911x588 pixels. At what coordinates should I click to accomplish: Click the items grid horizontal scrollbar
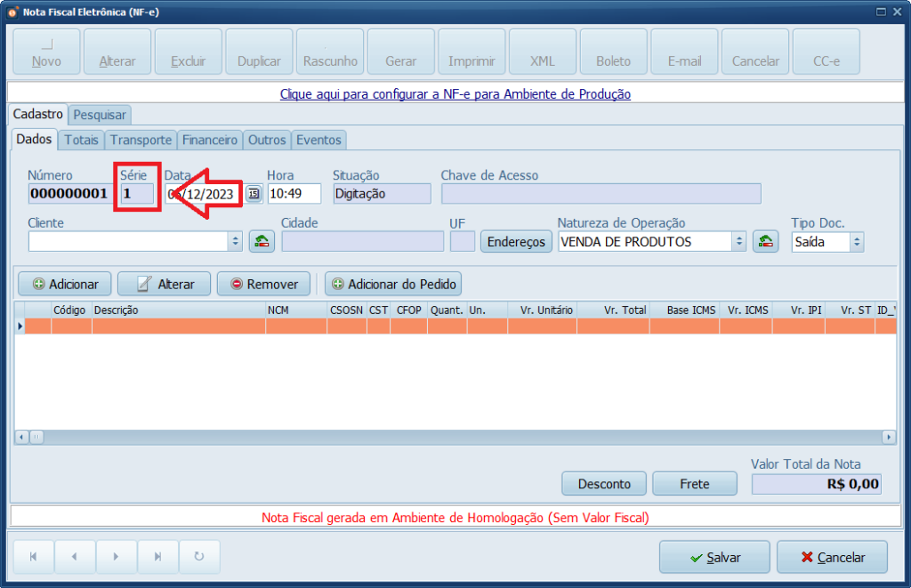pos(445,437)
